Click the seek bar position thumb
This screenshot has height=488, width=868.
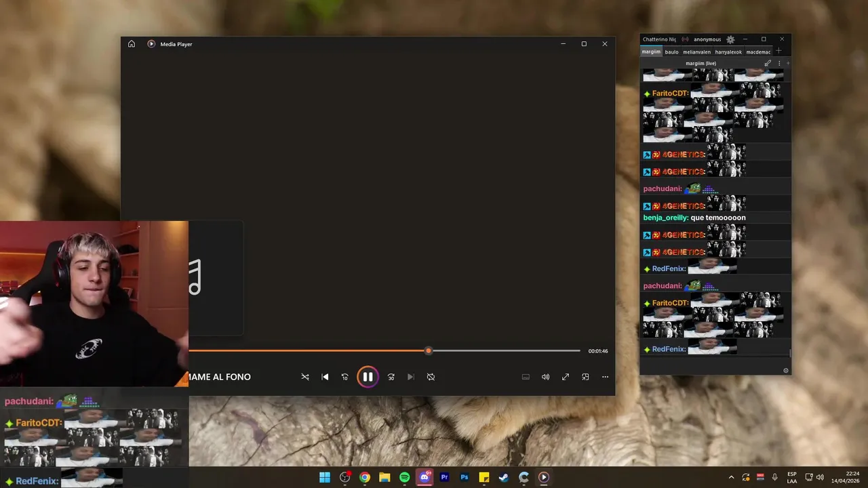click(428, 351)
